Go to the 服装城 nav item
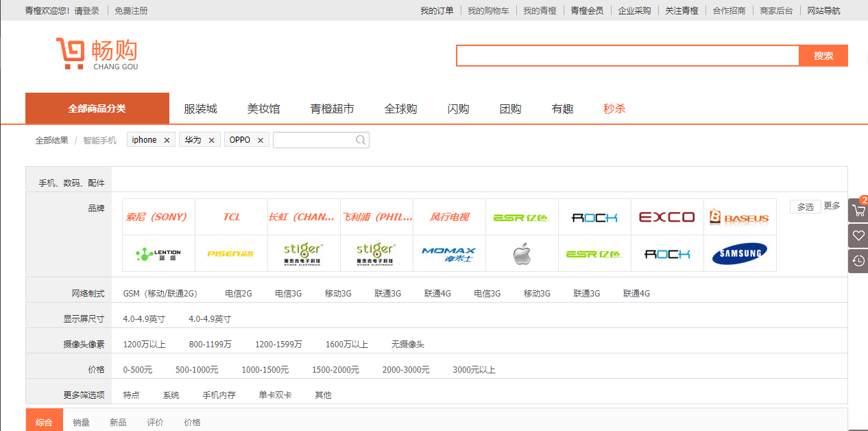This screenshot has height=431, width=868. pyautogui.click(x=200, y=108)
